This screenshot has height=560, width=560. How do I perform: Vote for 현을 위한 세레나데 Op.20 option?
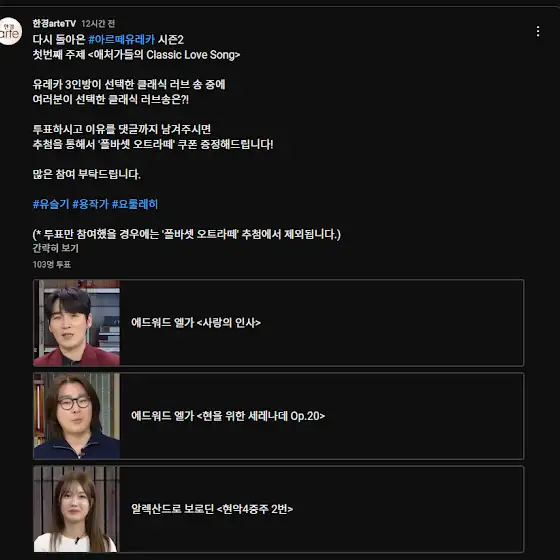pos(279,416)
